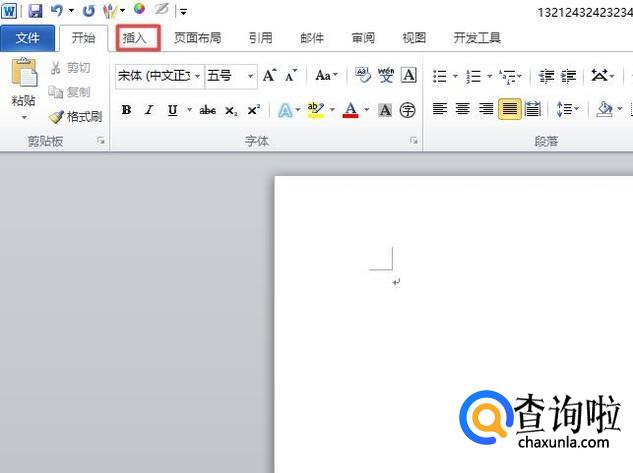Click the Shrink Font icon
633x473 pixels.
click(x=291, y=75)
